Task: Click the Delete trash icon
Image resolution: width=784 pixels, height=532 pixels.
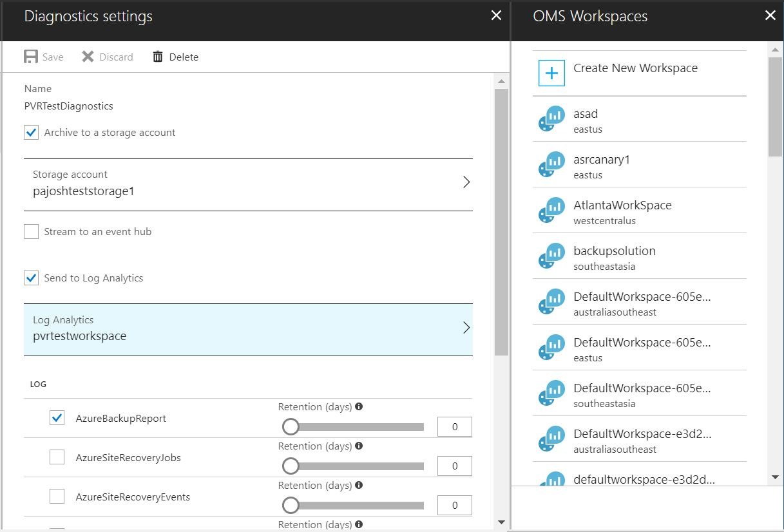Action: click(x=157, y=56)
